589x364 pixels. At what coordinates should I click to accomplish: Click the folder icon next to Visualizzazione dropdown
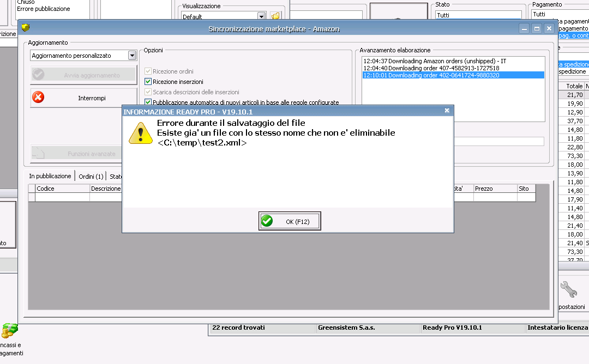coord(275,16)
